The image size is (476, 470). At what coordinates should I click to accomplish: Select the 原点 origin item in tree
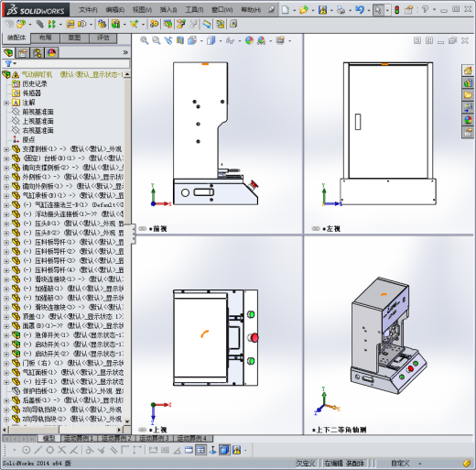tap(28, 139)
